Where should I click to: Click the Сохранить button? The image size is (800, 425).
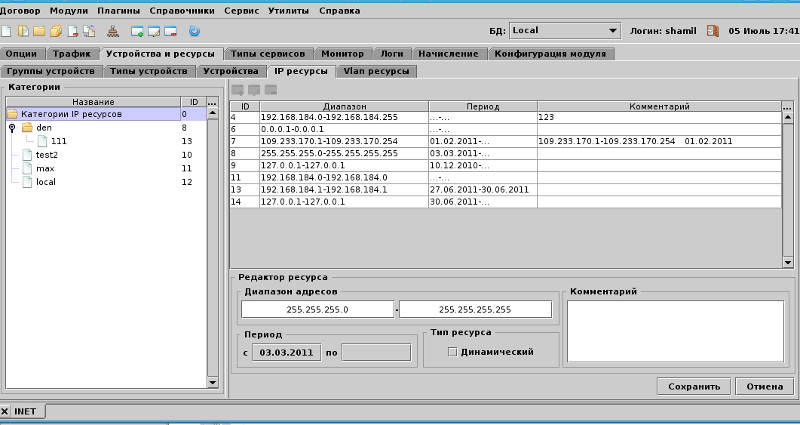694,386
